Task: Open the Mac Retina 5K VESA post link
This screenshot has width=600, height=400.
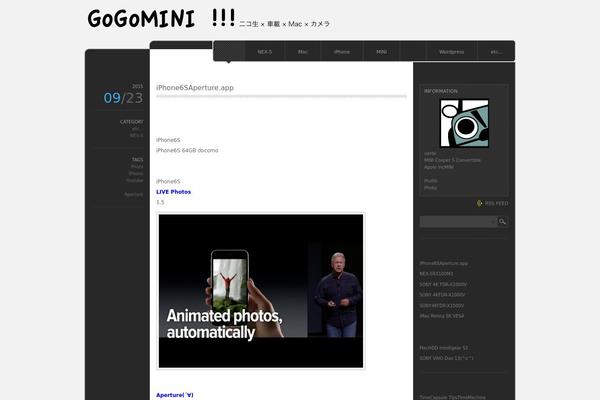Action: [442, 316]
